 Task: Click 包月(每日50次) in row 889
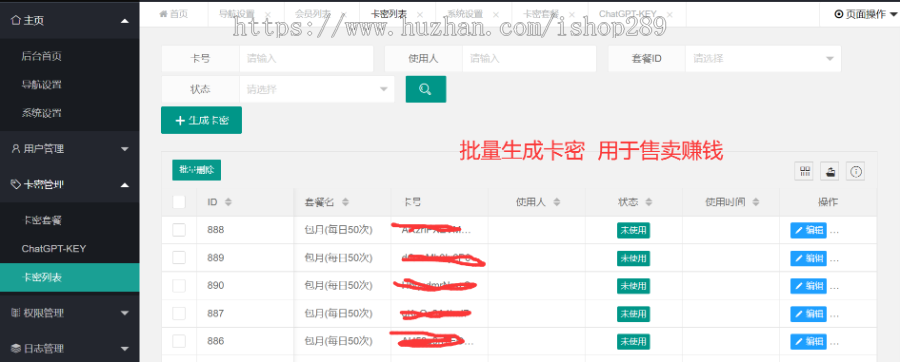point(339,258)
